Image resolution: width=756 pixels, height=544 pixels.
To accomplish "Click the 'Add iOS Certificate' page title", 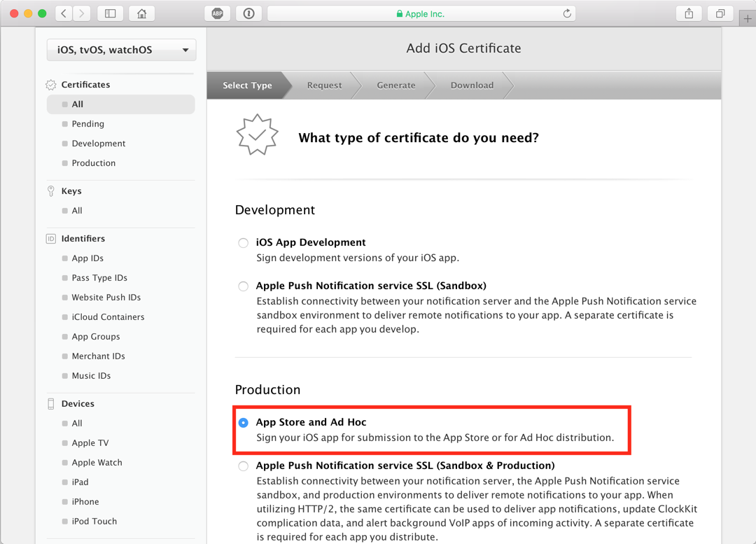I will click(x=463, y=48).
